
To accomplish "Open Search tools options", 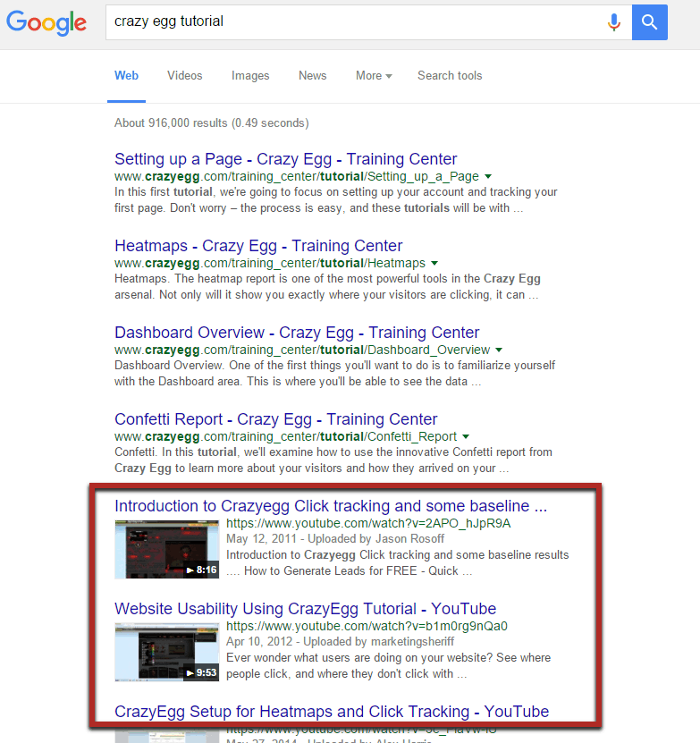I will tap(449, 76).
